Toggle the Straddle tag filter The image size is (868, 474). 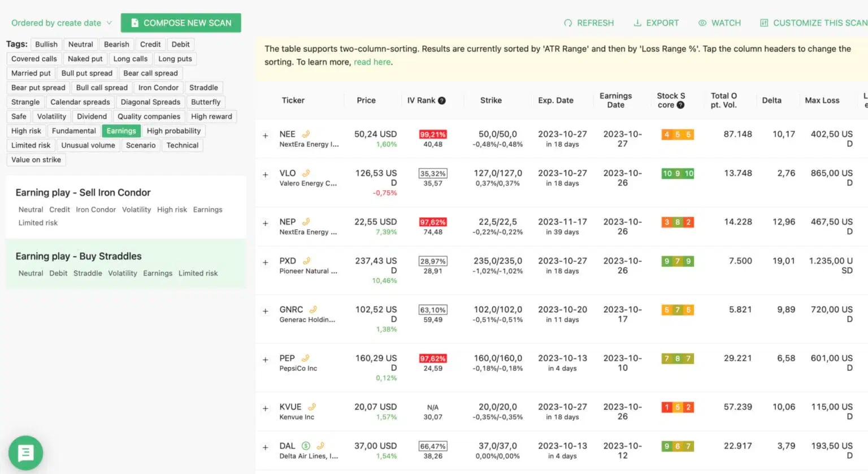tap(203, 88)
